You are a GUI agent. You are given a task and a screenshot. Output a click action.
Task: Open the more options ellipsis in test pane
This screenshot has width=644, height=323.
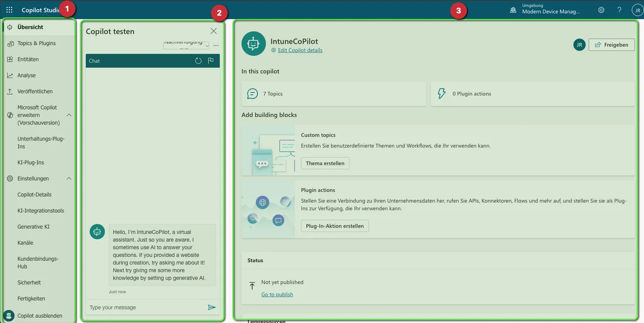point(216,46)
